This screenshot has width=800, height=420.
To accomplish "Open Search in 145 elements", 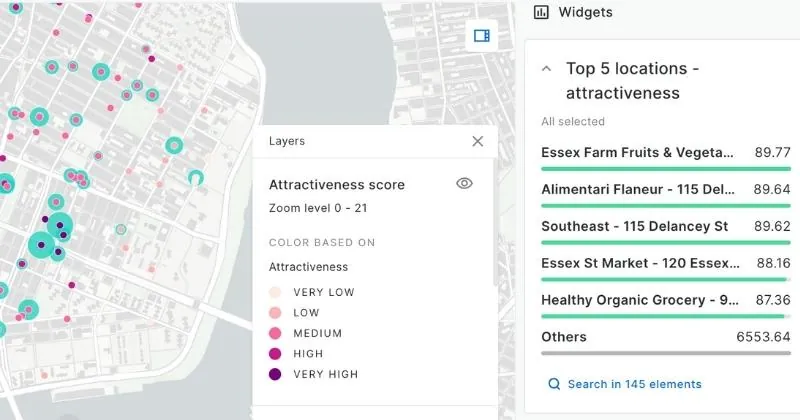I will 634,384.
